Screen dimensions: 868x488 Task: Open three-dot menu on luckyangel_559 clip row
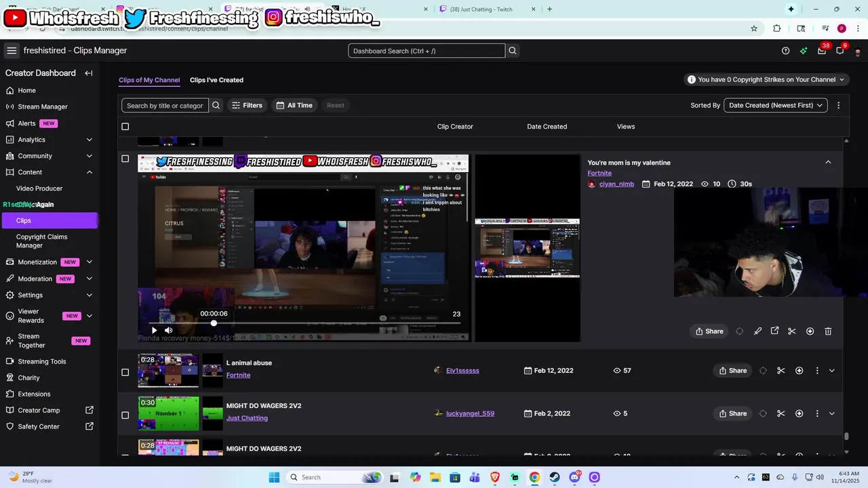pyautogui.click(x=816, y=413)
